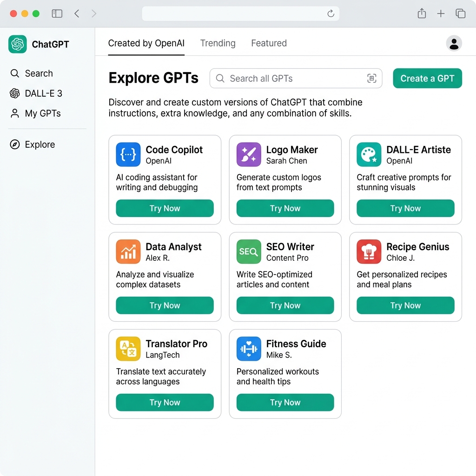The image size is (476, 476).
Task: Click the Logo Maker app icon
Action: click(x=249, y=154)
